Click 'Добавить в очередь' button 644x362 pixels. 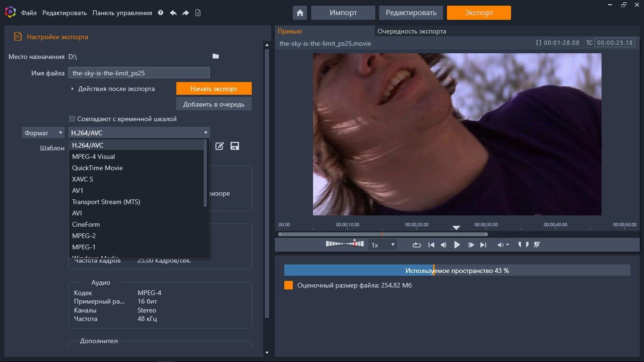click(214, 104)
